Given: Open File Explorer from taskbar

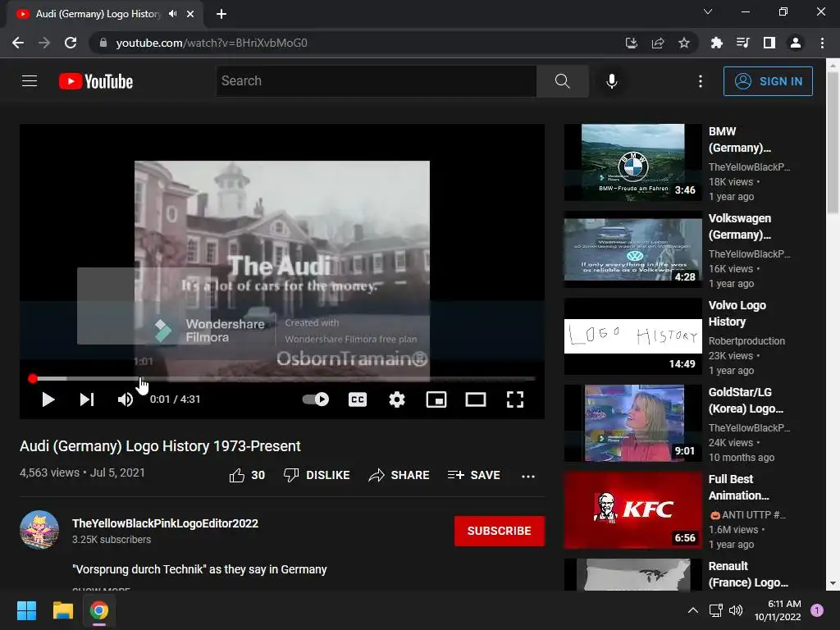Looking at the screenshot, I should (62, 610).
